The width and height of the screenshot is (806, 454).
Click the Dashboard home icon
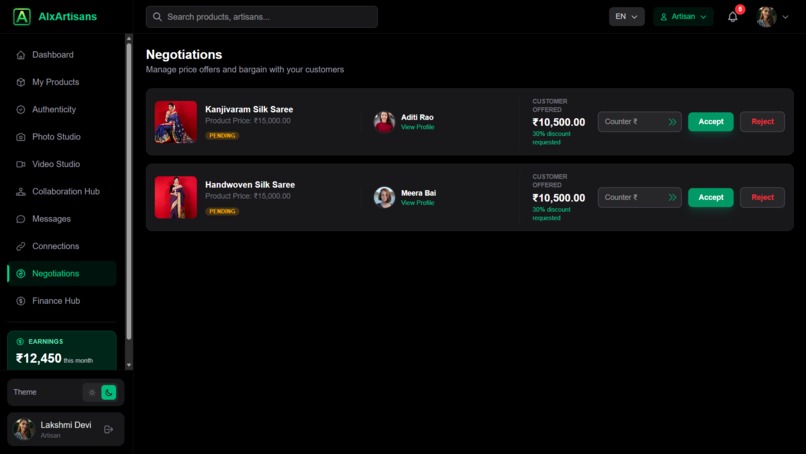[x=21, y=55]
